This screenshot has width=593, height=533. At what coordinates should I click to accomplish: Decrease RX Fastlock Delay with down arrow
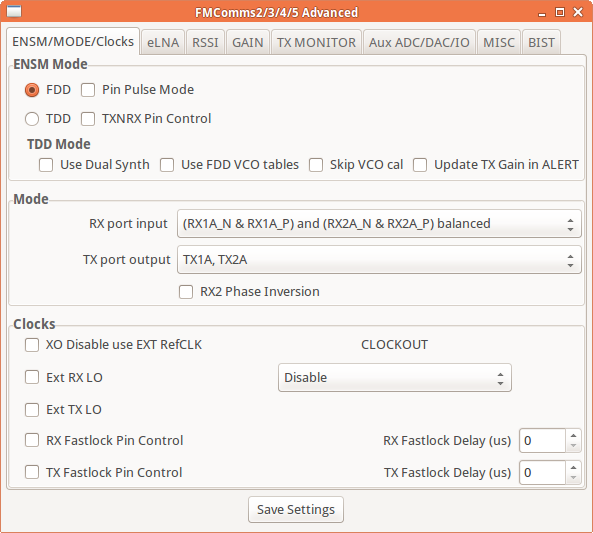573,446
